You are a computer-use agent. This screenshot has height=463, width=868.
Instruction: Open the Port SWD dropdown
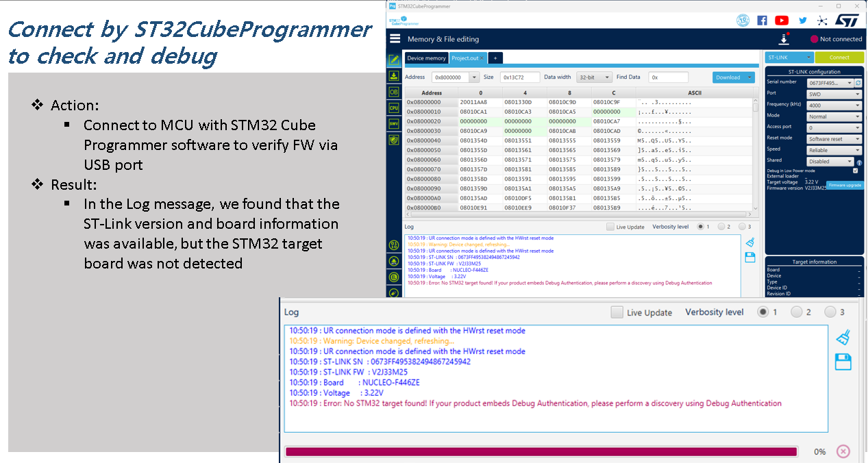point(834,95)
